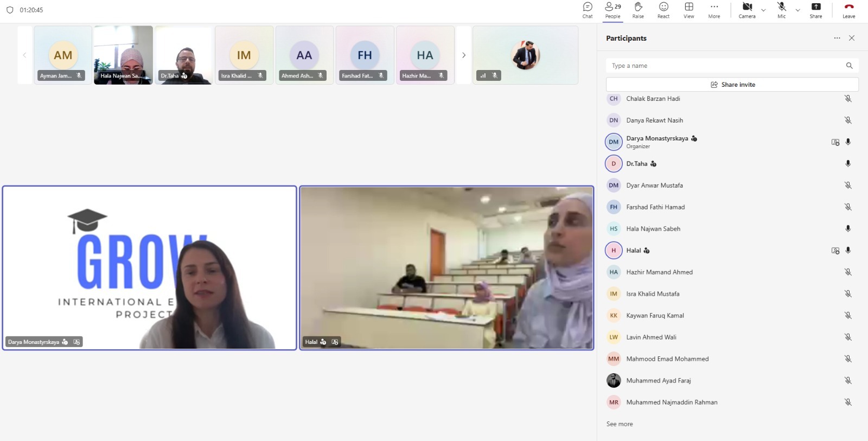Click See more to show more participants
Viewport: 868px width, 441px height.
620,424
